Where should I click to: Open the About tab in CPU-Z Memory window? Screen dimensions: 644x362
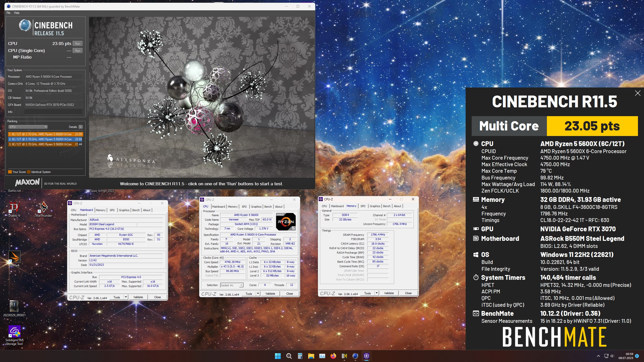(397, 206)
